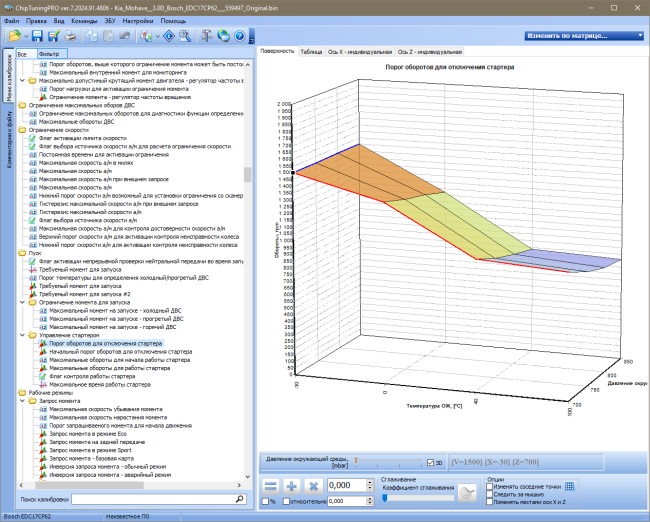Open the tools hammer settings icon
Viewport: 650px width, 522px height.
pyautogui.click(x=206, y=36)
